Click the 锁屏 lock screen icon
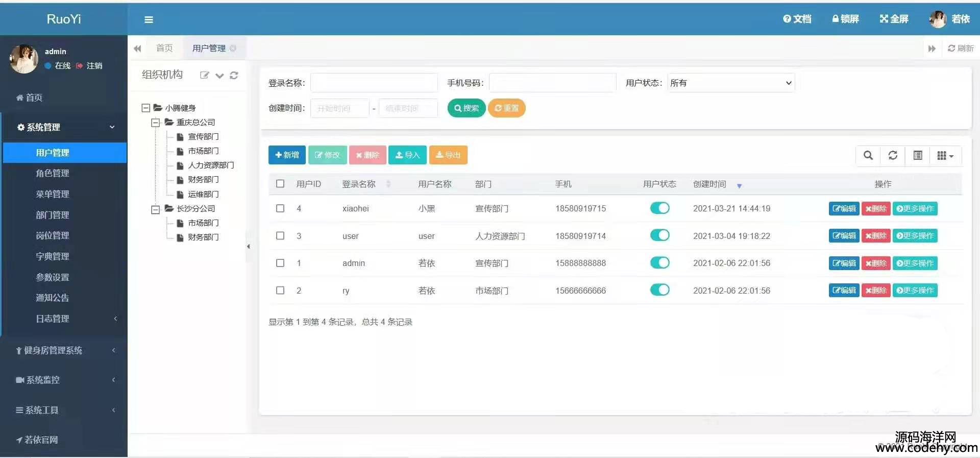This screenshot has width=980, height=458. 845,19
